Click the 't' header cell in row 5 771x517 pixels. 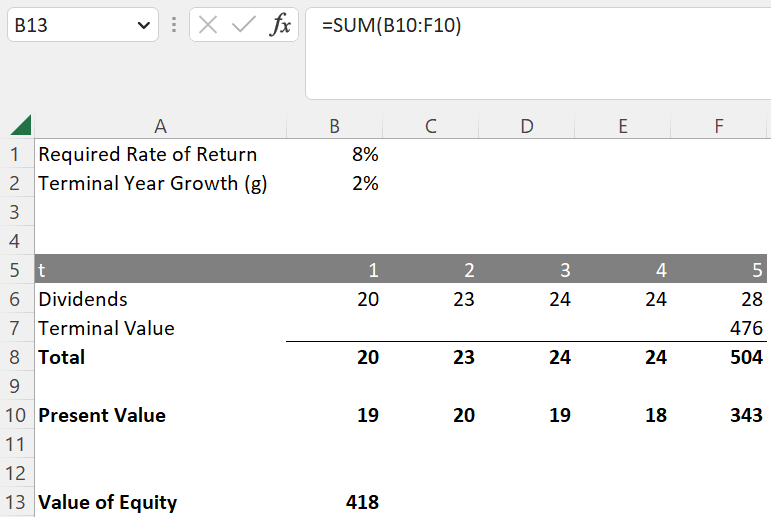point(160,270)
